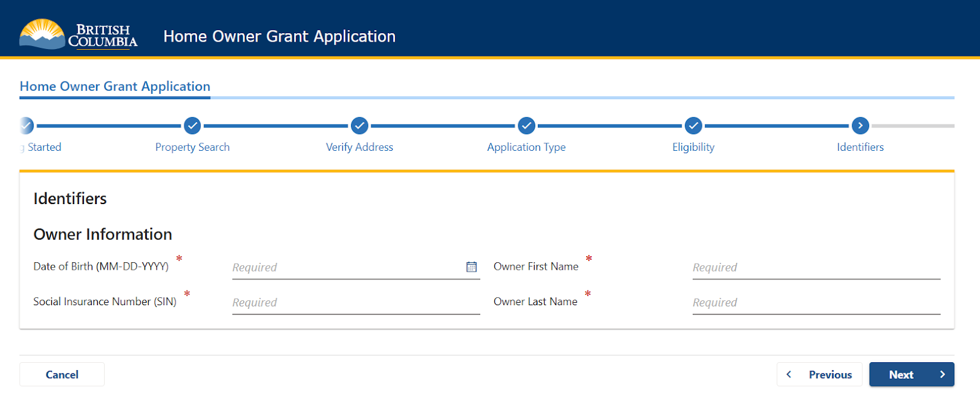
Task: Cancel the application
Action: tap(62, 374)
